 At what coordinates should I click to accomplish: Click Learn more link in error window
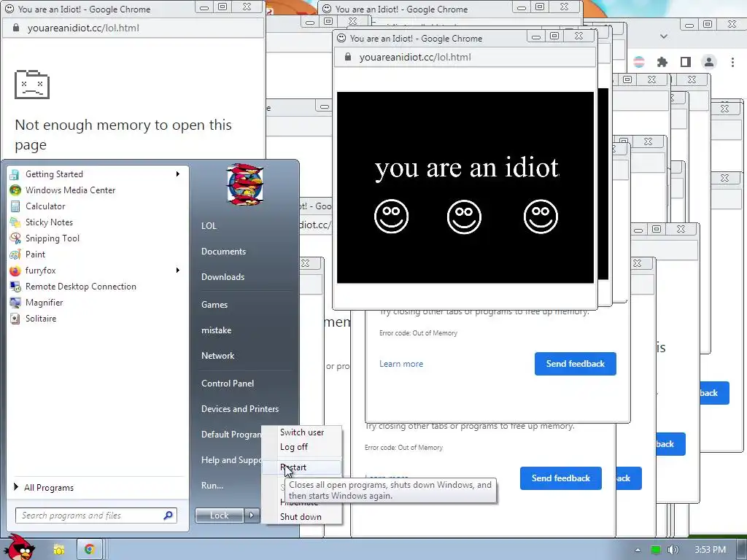click(x=401, y=364)
